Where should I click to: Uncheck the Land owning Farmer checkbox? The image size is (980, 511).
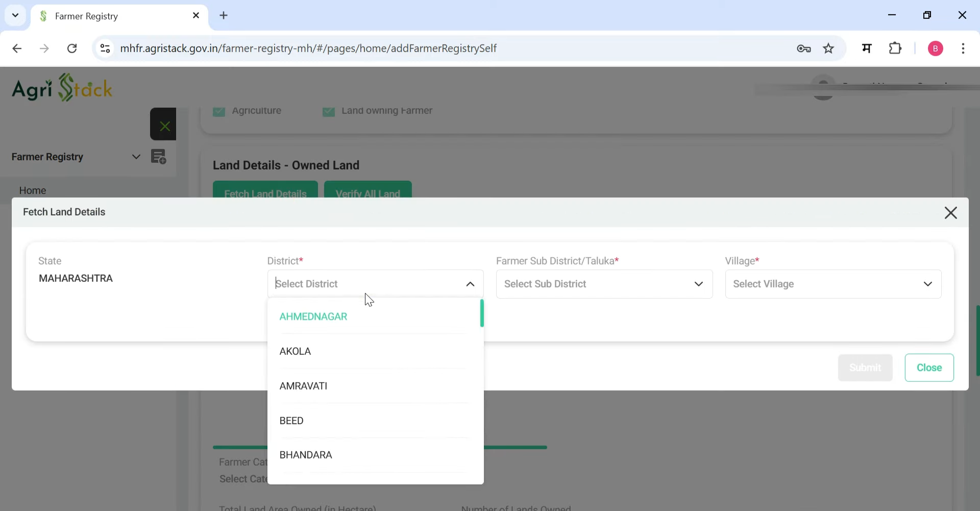point(329,112)
